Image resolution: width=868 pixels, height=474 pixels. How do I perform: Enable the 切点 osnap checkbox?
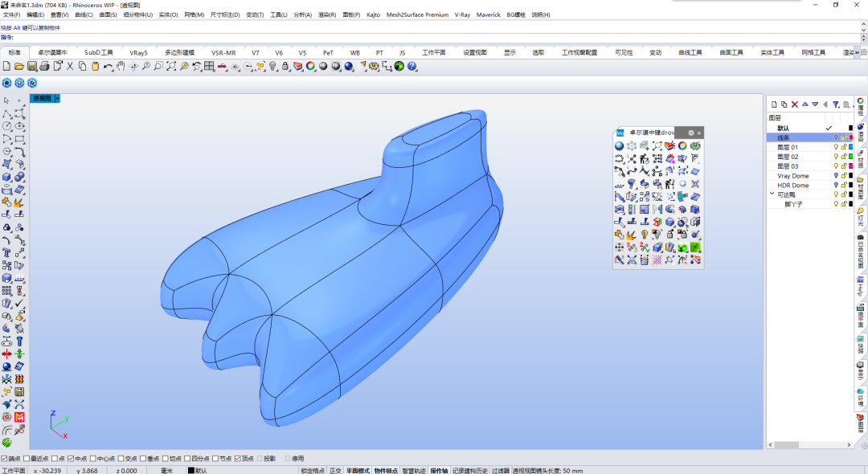click(x=165, y=459)
